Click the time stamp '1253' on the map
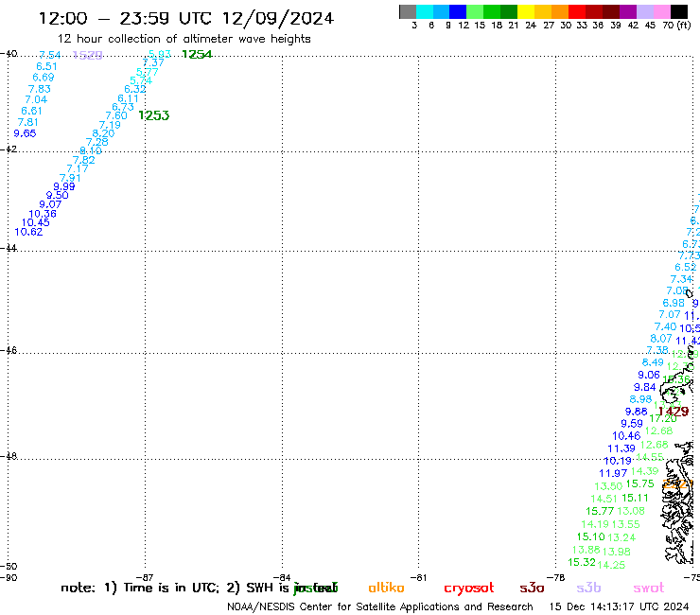The image size is (700, 615). tap(154, 115)
